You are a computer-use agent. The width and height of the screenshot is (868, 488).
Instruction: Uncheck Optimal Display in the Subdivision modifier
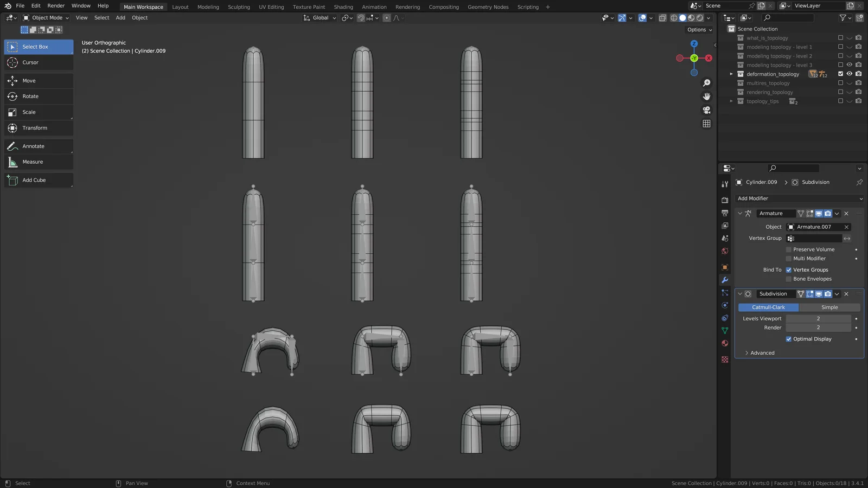click(789, 339)
